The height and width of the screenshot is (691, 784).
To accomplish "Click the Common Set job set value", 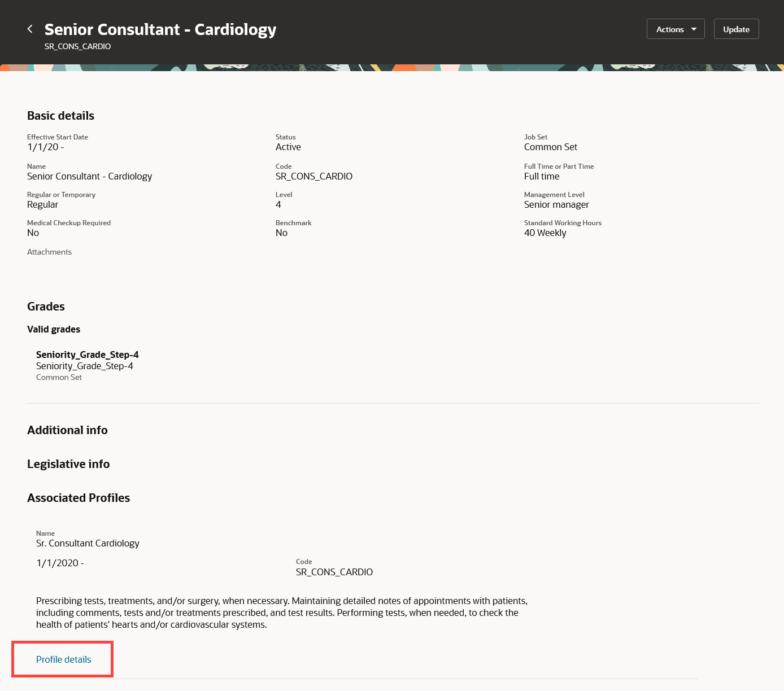I will point(551,147).
